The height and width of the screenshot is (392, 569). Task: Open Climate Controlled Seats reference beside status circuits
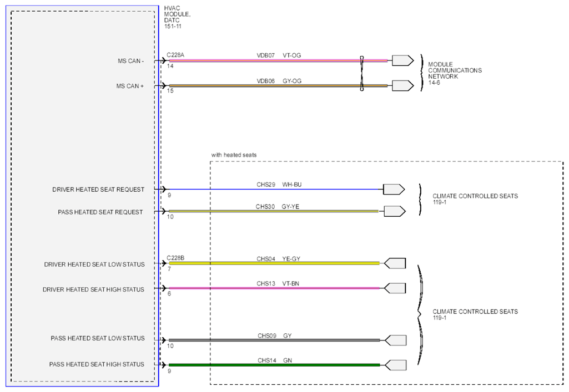click(x=475, y=314)
